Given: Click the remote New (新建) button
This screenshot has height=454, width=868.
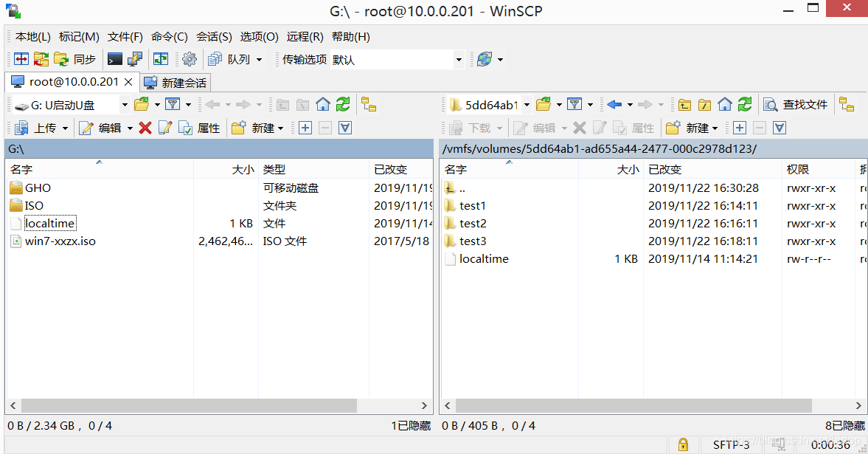Looking at the screenshot, I should [687, 128].
